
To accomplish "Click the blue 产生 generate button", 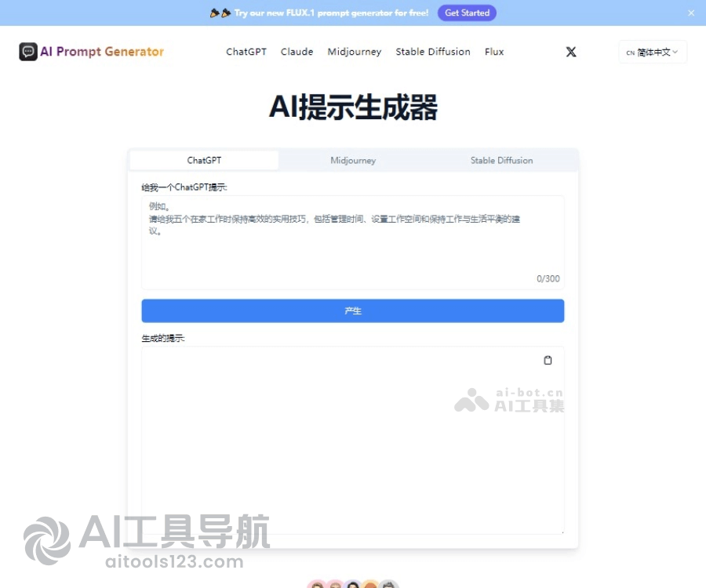I will (x=352, y=311).
